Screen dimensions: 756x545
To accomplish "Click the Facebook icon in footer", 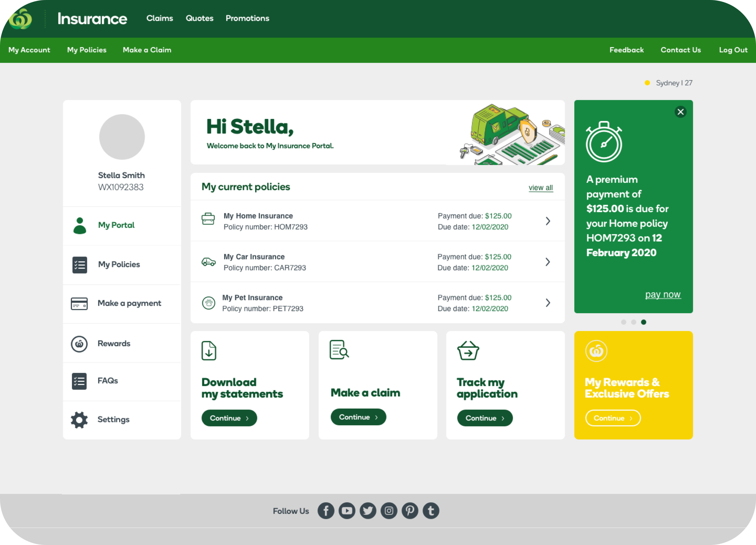I will [x=326, y=511].
